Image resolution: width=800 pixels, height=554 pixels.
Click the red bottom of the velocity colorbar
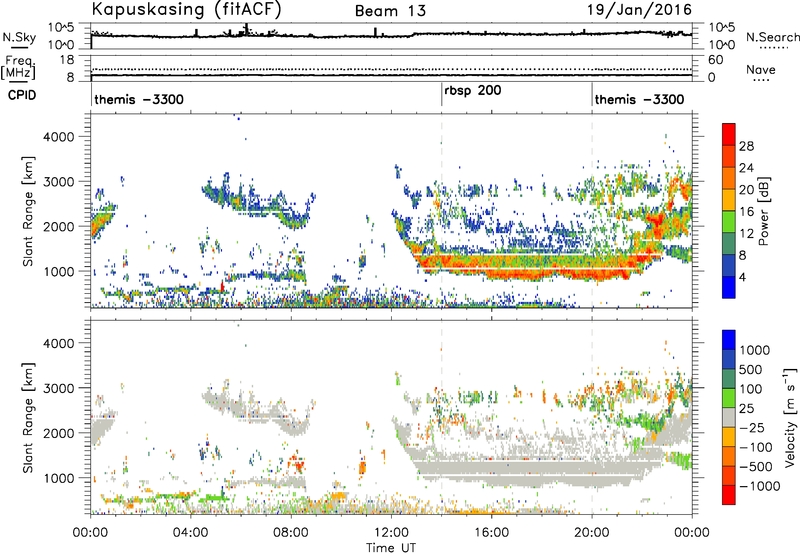[729, 495]
